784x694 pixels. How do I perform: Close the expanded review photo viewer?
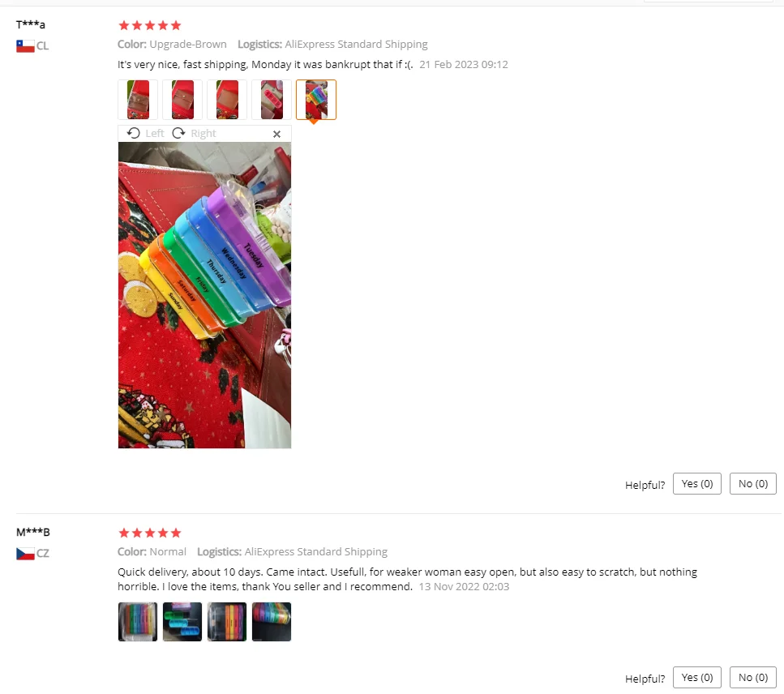click(276, 134)
